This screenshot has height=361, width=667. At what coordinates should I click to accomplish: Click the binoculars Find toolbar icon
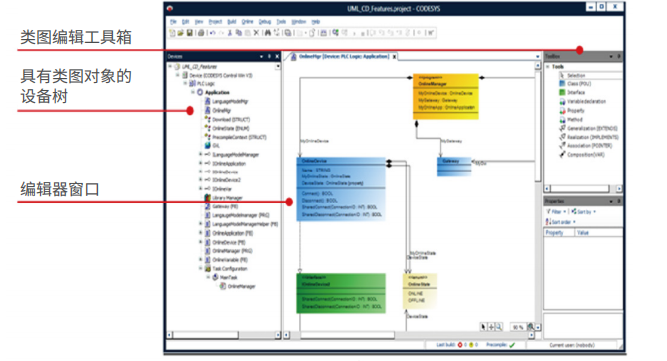[x=268, y=33]
